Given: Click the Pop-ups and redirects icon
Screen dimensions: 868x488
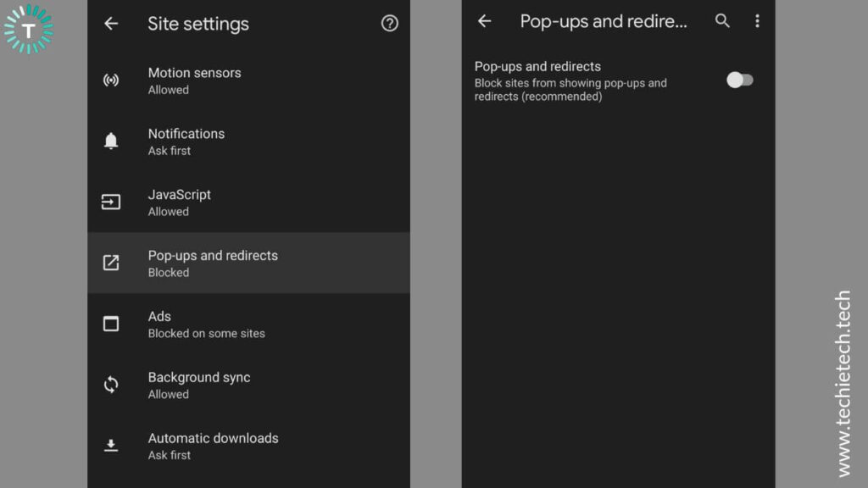Looking at the screenshot, I should [x=111, y=263].
